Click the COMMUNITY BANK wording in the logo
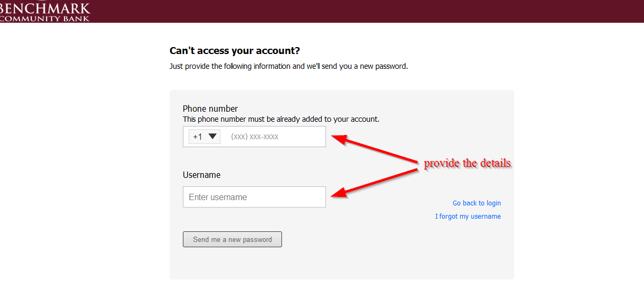This screenshot has height=297, width=644. [x=45, y=19]
